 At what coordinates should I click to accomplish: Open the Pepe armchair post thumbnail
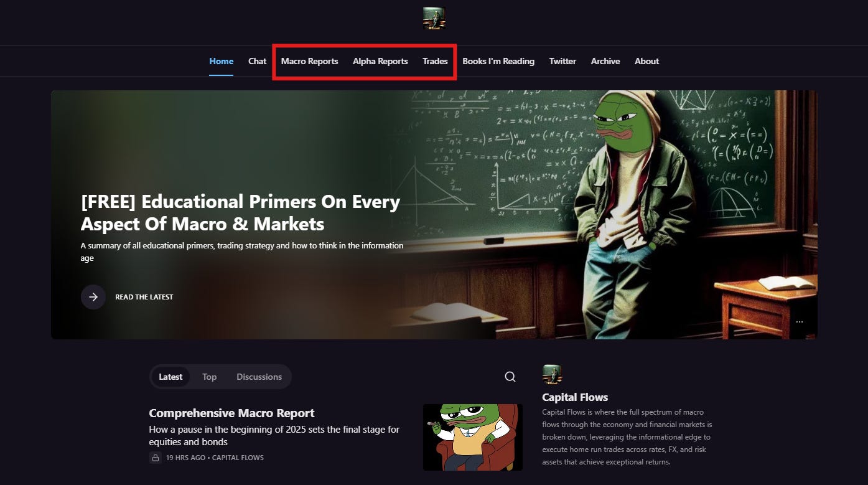point(473,437)
